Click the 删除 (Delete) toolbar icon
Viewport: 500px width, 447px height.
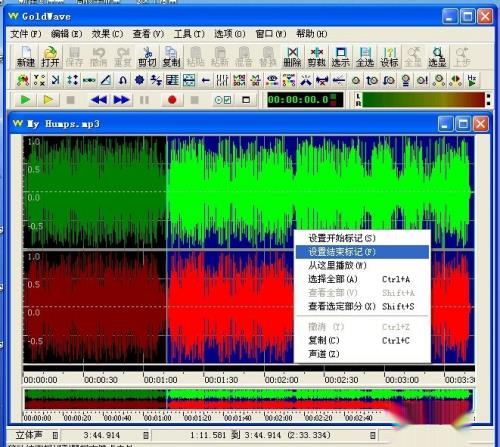click(x=292, y=56)
